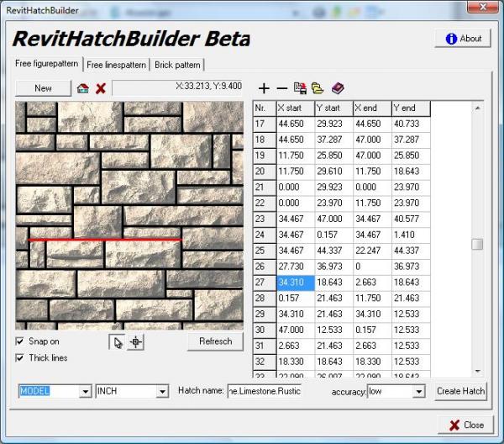Click the save table icon with floppy disk

click(300, 88)
